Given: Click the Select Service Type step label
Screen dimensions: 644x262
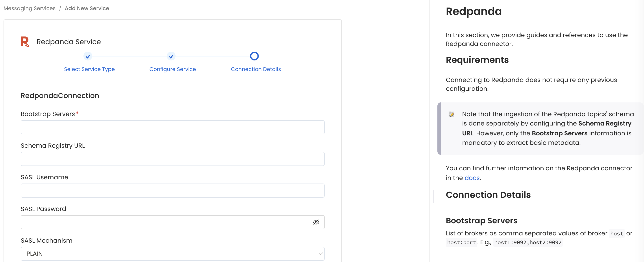Looking at the screenshot, I should 89,69.
